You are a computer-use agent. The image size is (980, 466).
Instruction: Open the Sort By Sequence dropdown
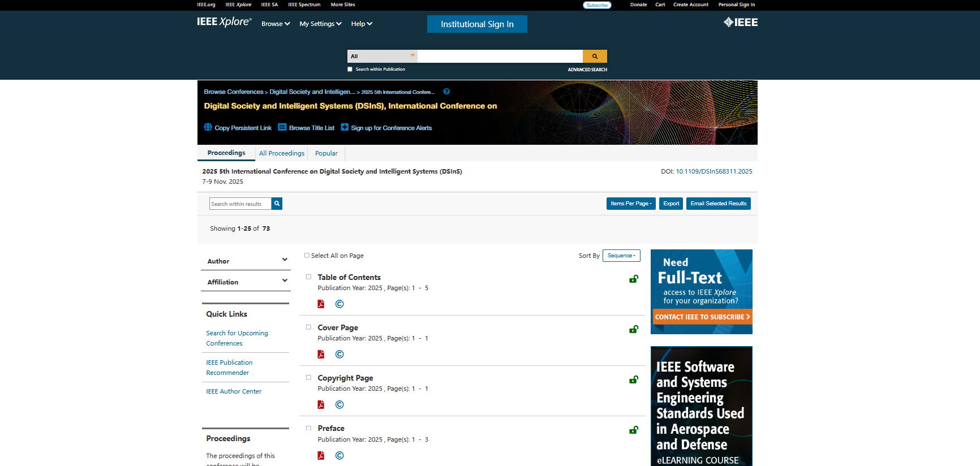click(x=621, y=256)
